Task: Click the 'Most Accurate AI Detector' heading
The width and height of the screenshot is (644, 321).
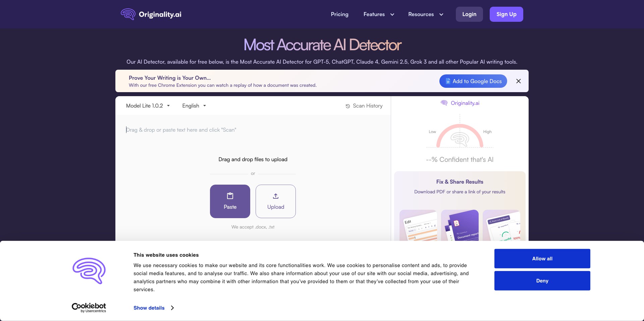Action: (x=322, y=45)
